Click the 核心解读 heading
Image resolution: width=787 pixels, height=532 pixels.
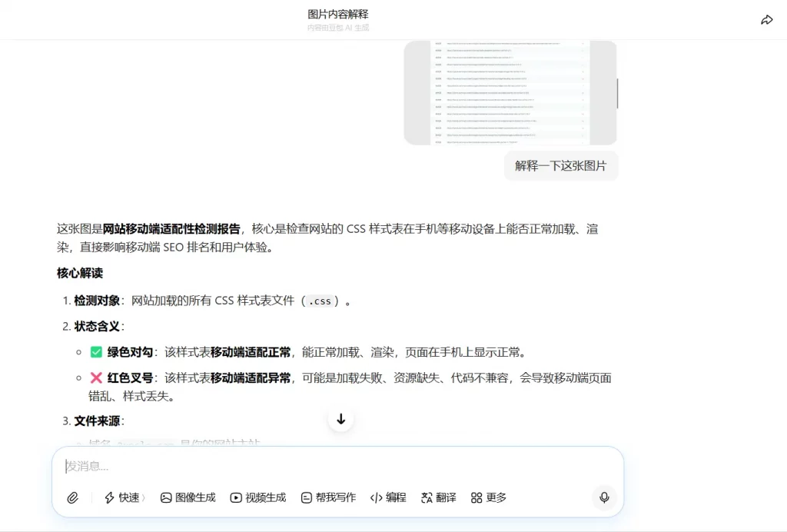[x=79, y=273]
